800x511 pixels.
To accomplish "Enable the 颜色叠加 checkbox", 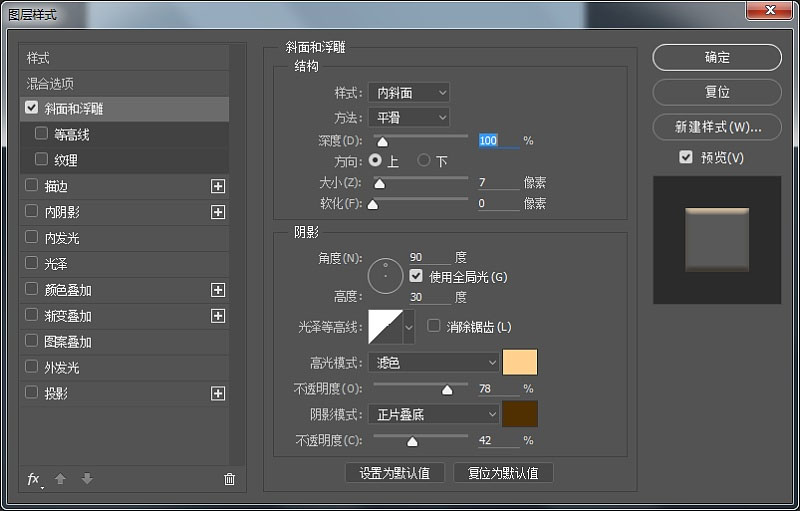I will pos(32,289).
